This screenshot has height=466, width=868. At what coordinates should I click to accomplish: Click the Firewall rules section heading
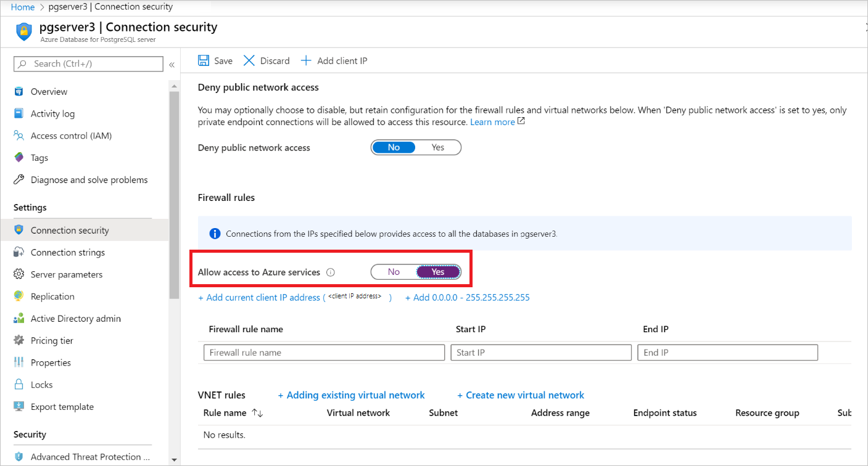point(226,197)
